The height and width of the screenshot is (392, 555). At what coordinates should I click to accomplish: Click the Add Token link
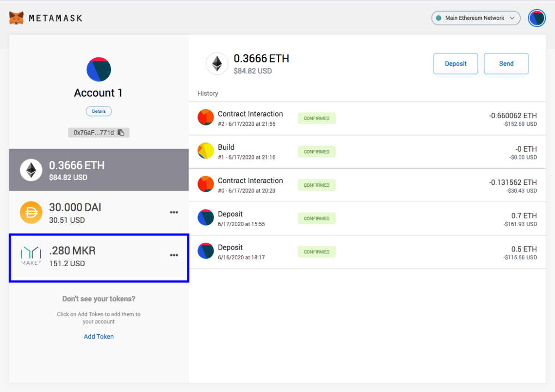(99, 337)
